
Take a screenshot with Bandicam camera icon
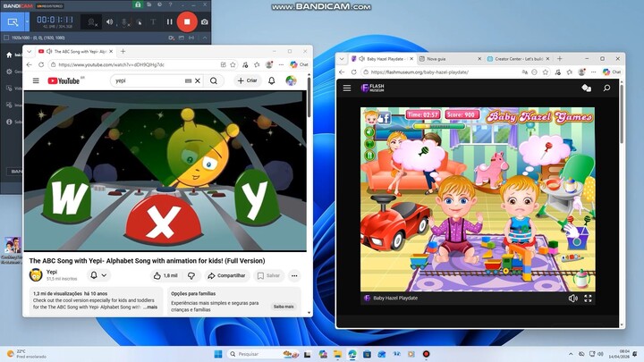205,21
